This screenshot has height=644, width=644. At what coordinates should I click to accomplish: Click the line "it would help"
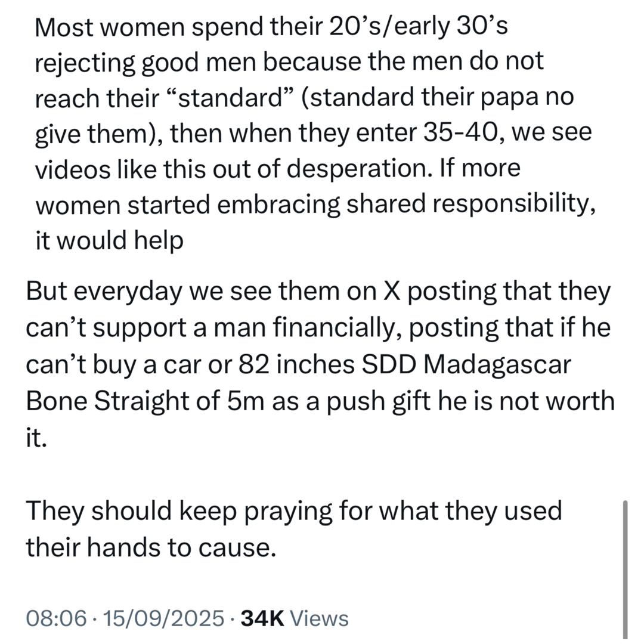[109, 240]
